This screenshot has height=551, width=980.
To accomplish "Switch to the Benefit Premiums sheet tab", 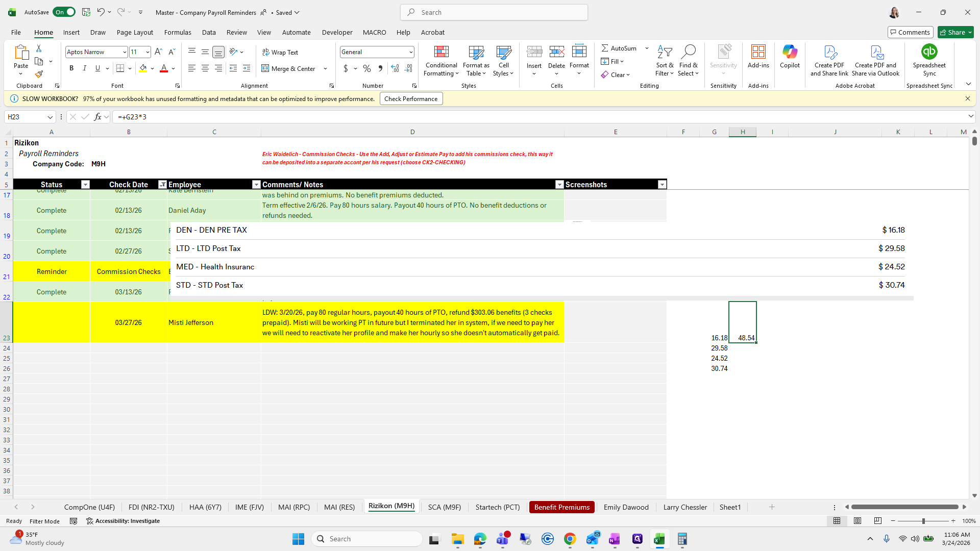I will point(561,507).
